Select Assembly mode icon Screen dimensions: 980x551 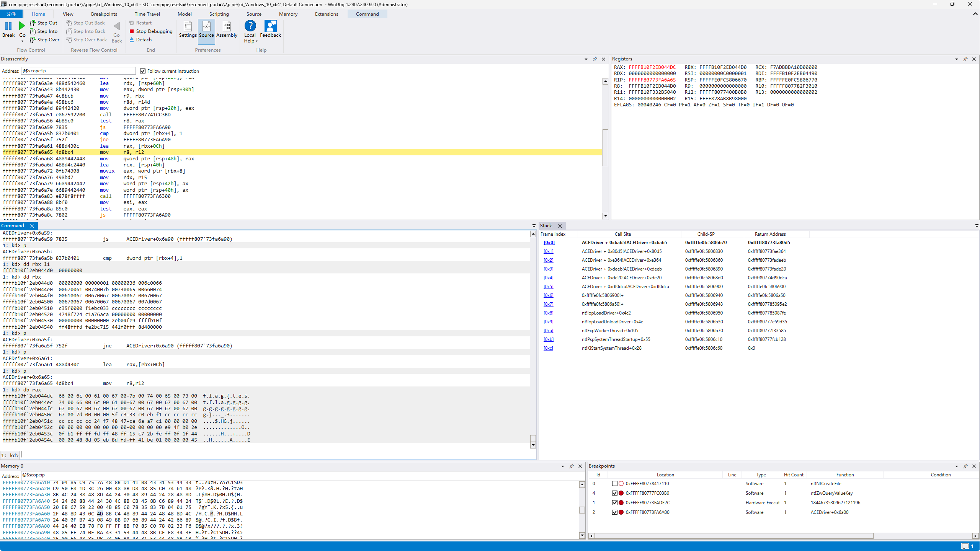(227, 26)
